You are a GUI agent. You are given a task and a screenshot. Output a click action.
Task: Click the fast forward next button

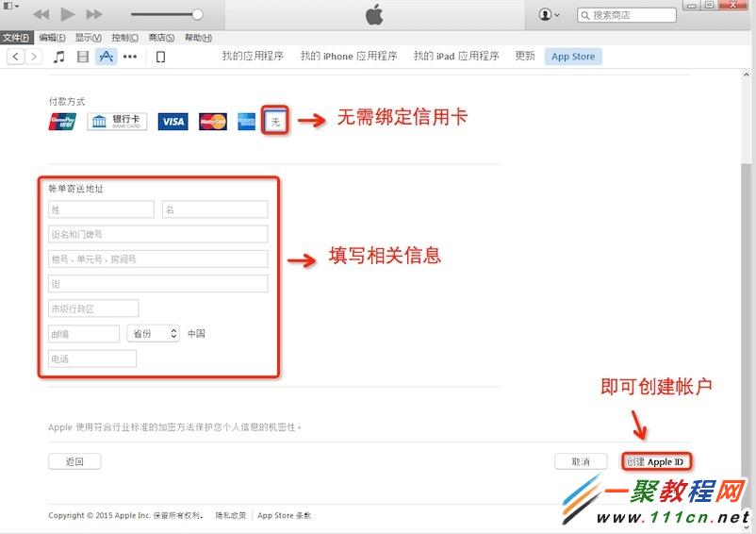click(x=94, y=14)
